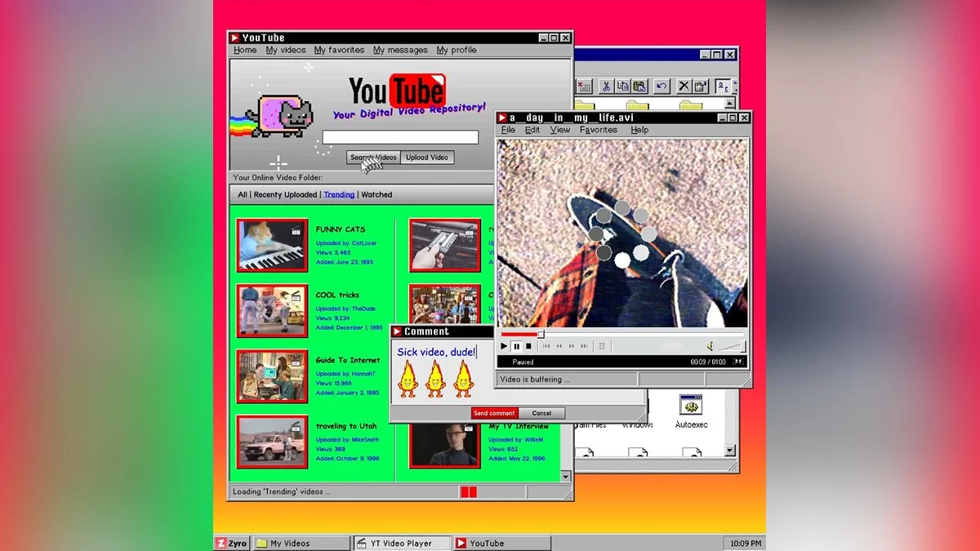Switch to My Videos in the taskbar
Image resolution: width=980 pixels, height=551 pixels.
tap(301, 543)
